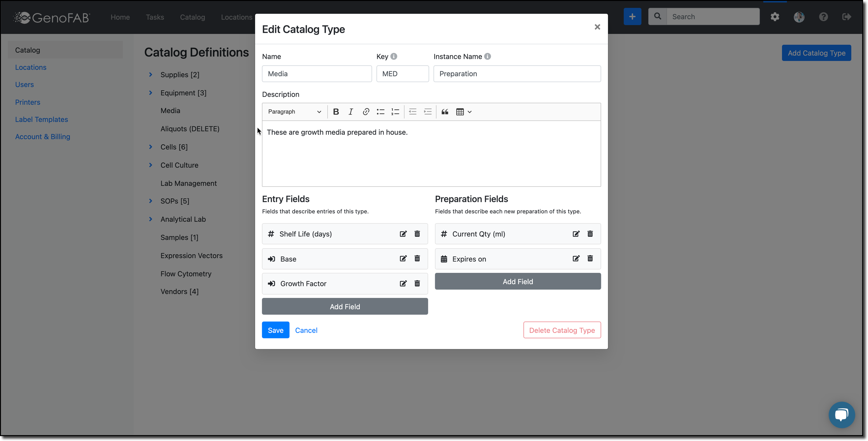Create a numbered list in description
Image resolution: width=868 pixels, height=441 pixels.
pyautogui.click(x=395, y=111)
